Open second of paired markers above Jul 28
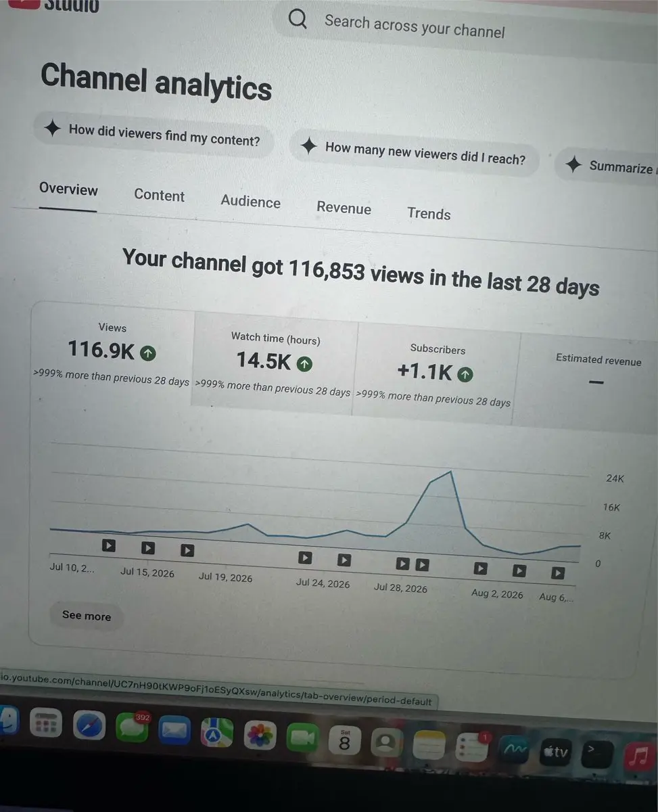This screenshot has height=812, width=658. pos(422,564)
